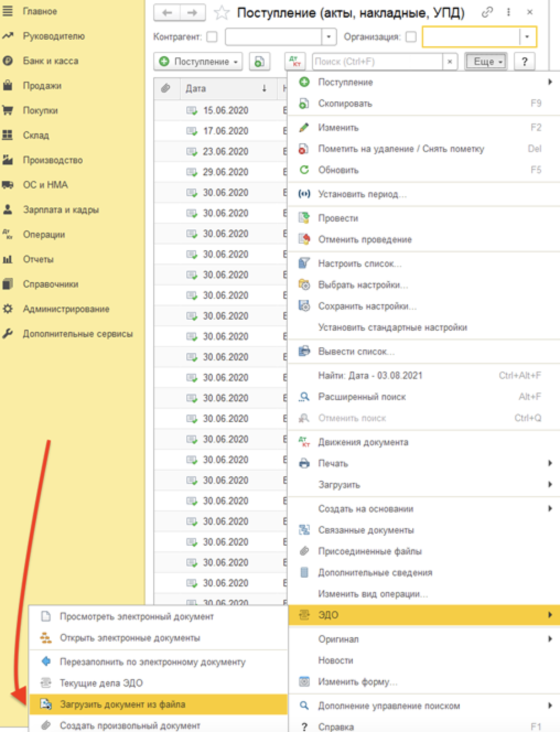Open Расширенный поиск menu item

click(x=423, y=397)
